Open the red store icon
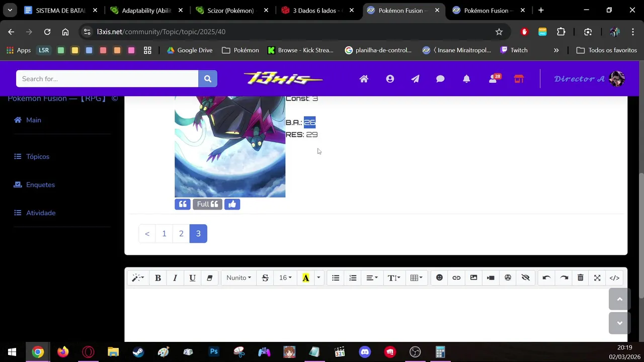The image size is (644, 362). 519,79
